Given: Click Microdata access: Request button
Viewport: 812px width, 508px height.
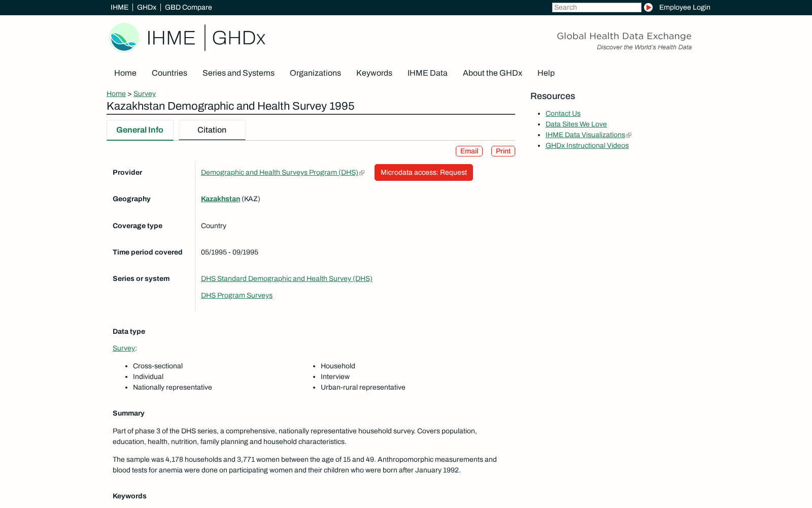Looking at the screenshot, I should click(x=424, y=172).
